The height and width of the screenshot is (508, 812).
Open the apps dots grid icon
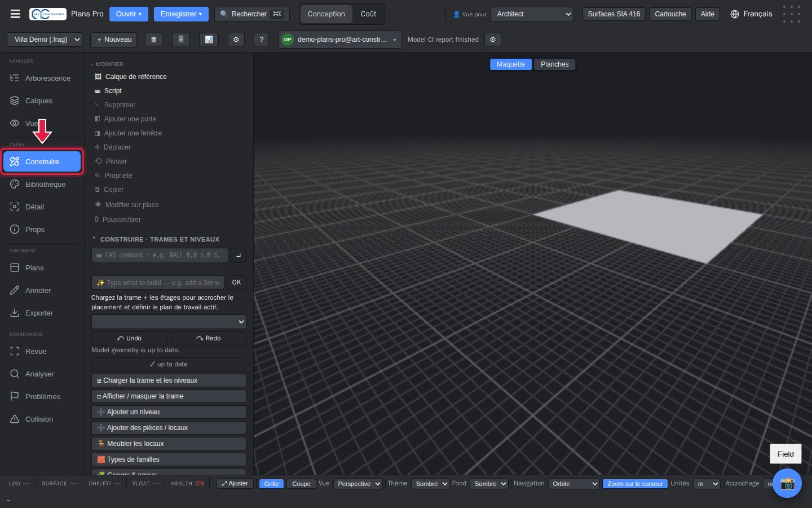[x=792, y=14]
